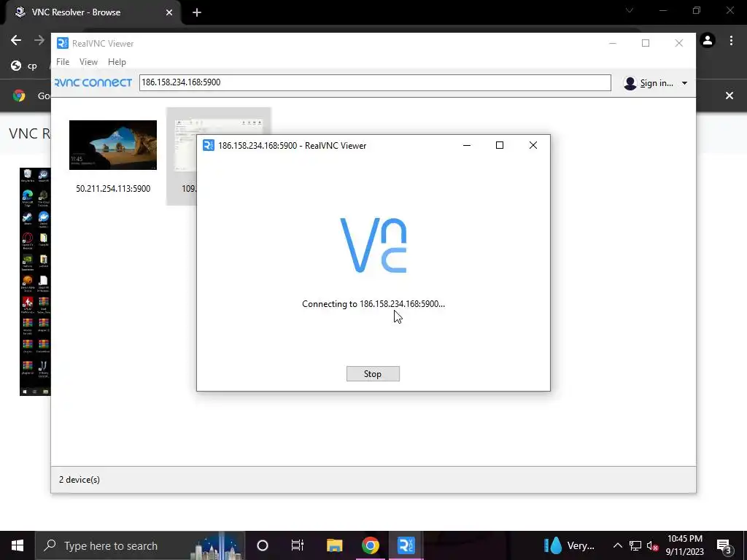Viewport: 747px width, 560px height.
Task: Show hidden system tray icons
Action: (617, 545)
